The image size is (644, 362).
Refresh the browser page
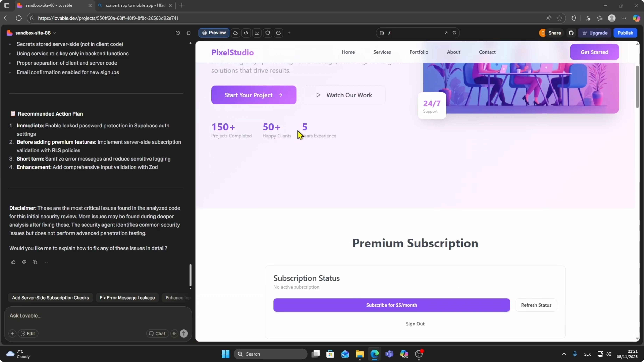click(x=19, y=18)
